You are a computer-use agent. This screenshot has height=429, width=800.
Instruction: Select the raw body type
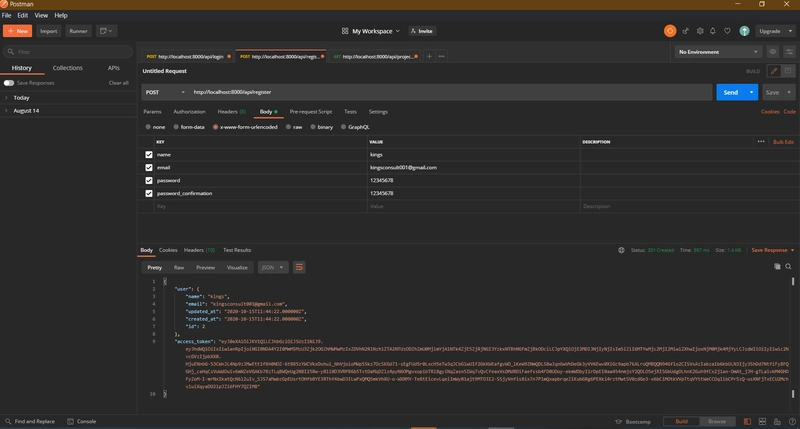click(288, 127)
